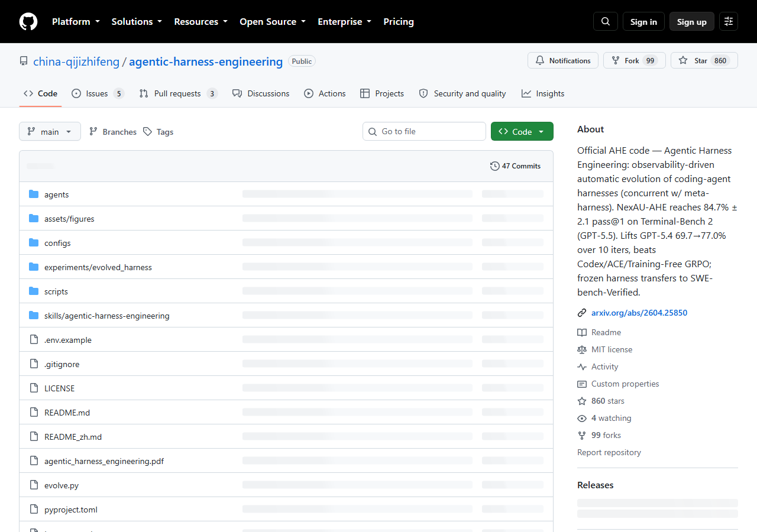The height and width of the screenshot is (532, 757).
Task: Expand the Platform menu
Action: tap(76, 22)
